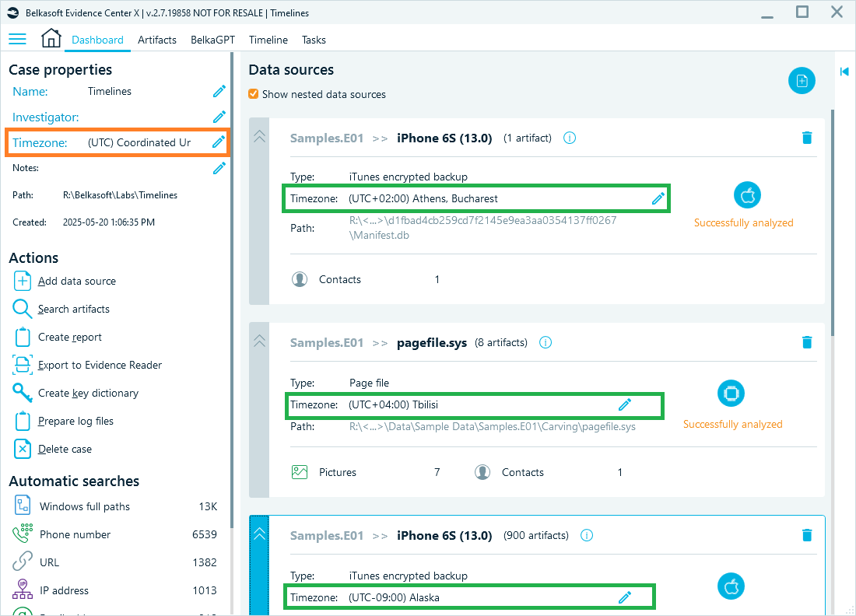Collapse the pagefile.sys data source card

(259, 341)
